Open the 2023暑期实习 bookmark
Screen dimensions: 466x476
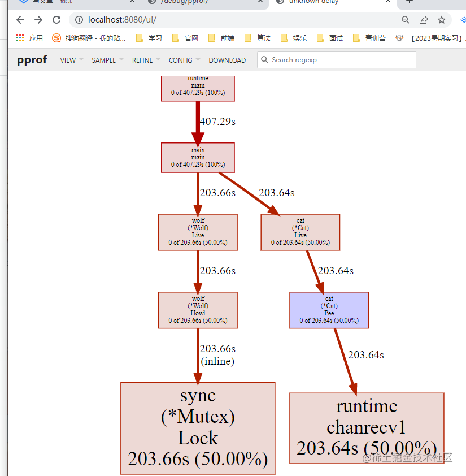[x=430, y=38]
